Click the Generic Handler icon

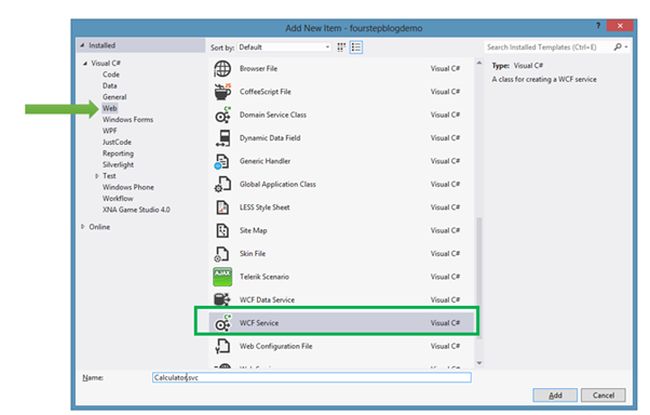pyautogui.click(x=222, y=161)
